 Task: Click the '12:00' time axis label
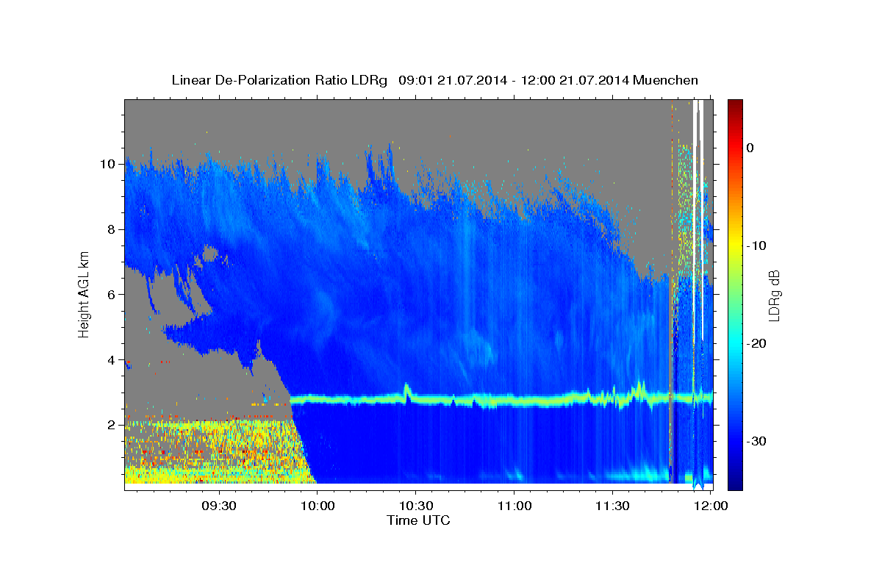pyautogui.click(x=710, y=506)
